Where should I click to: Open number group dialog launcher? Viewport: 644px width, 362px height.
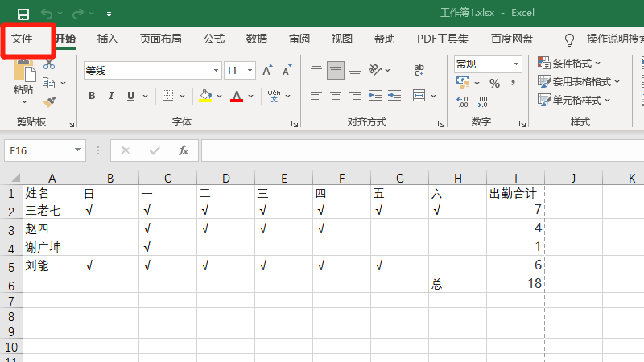pyautogui.click(x=522, y=124)
